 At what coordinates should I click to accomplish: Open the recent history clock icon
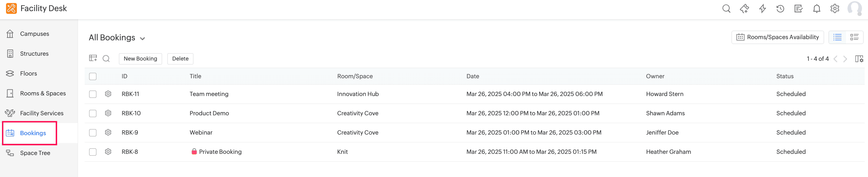780,9
